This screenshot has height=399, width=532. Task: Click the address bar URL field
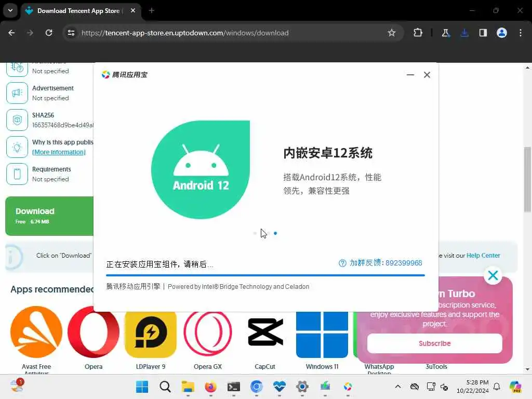pos(232,33)
